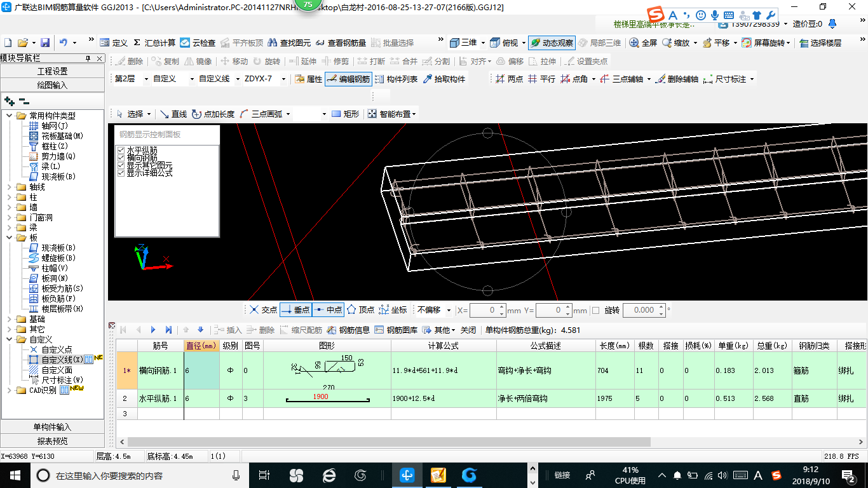Toggle 编辑钢筋 edit rebar
Image resolution: width=868 pixels, height=488 pixels.
pyautogui.click(x=348, y=79)
